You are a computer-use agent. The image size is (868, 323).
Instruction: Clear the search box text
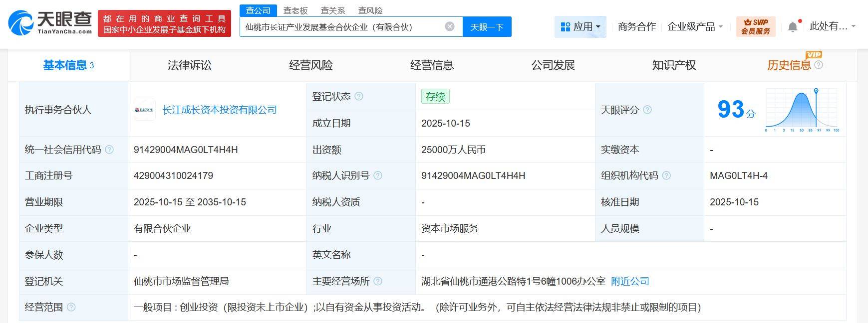tap(450, 26)
